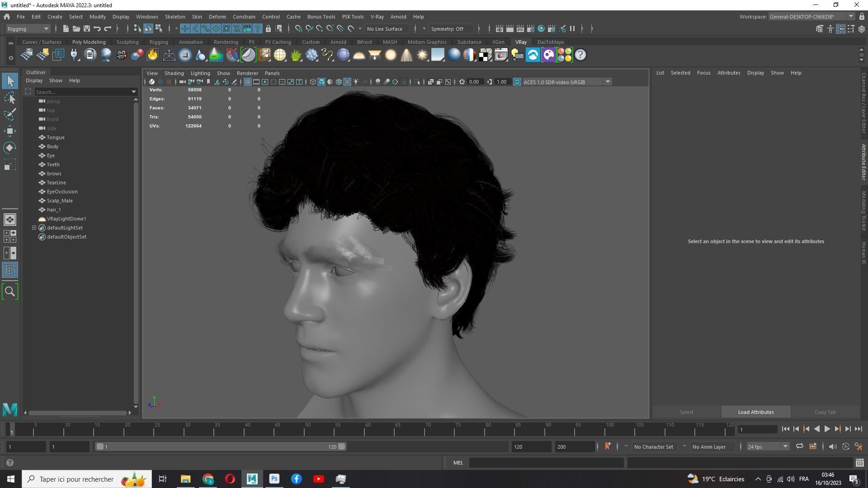Click the camera group V-Ray shelf icon

pos(122,55)
